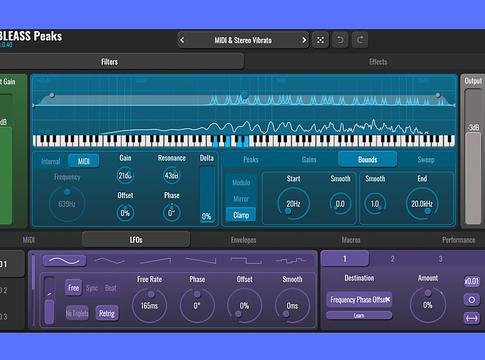The width and height of the screenshot is (485, 360).
Task: Click the Output level slider
Action: (473, 157)
